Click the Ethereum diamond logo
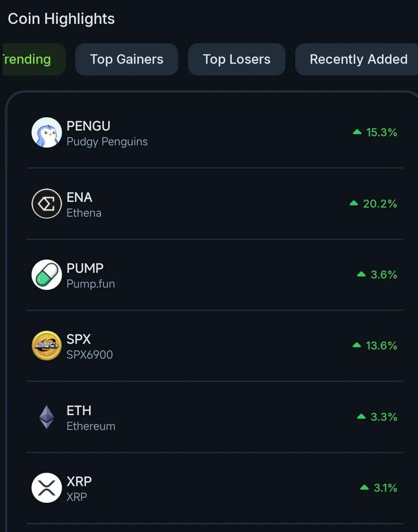Image resolution: width=418 pixels, height=532 pixels. pyautogui.click(x=47, y=417)
